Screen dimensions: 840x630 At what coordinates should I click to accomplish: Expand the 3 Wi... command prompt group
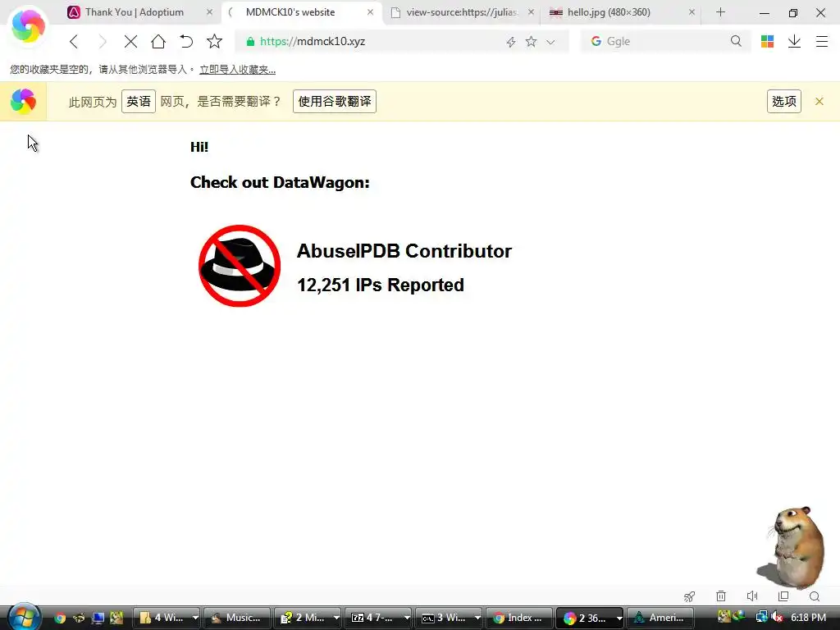click(x=449, y=618)
